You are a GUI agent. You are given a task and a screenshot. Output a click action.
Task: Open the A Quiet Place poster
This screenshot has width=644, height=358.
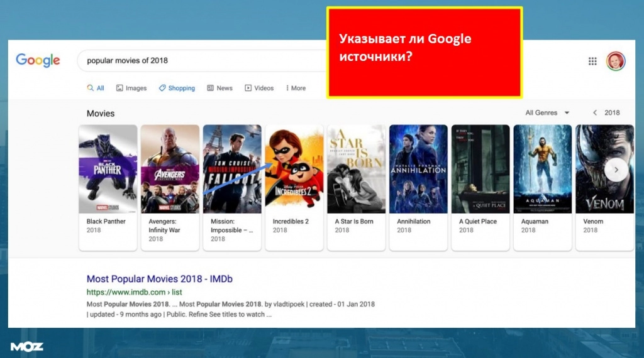[x=480, y=169]
